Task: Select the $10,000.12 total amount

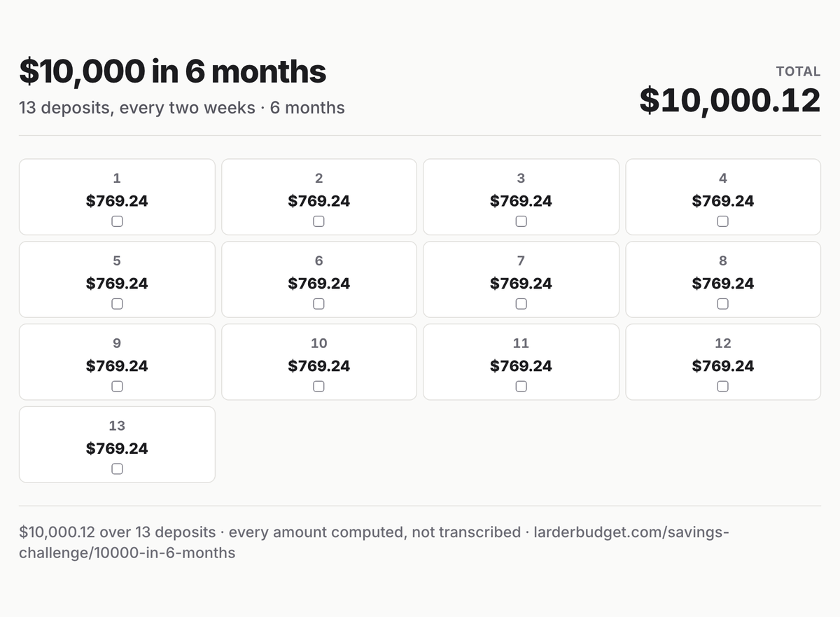Action: [729, 100]
